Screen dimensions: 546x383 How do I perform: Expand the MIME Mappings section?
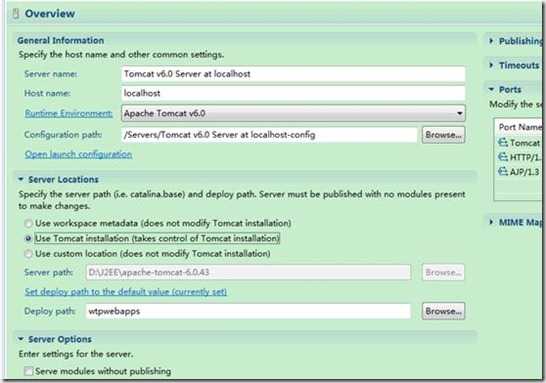point(491,222)
